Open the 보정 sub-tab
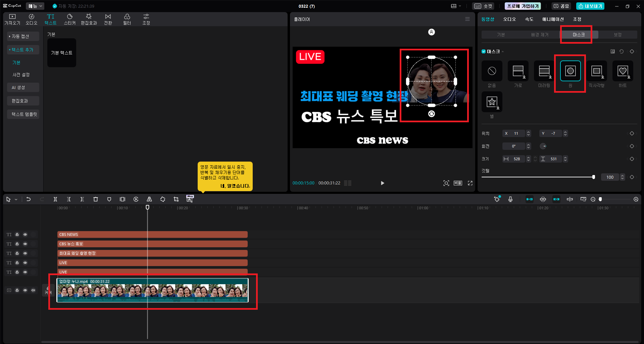644x344 pixels. pyautogui.click(x=617, y=35)
